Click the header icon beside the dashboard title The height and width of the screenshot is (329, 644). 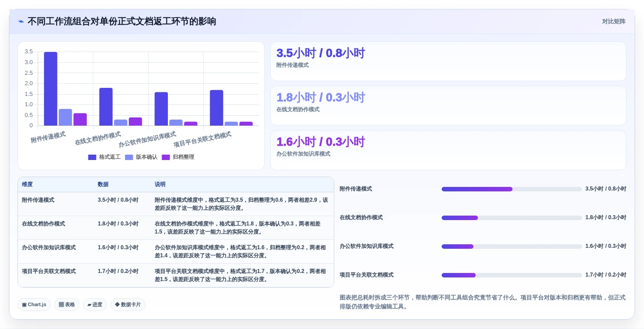tap(21, 22)
